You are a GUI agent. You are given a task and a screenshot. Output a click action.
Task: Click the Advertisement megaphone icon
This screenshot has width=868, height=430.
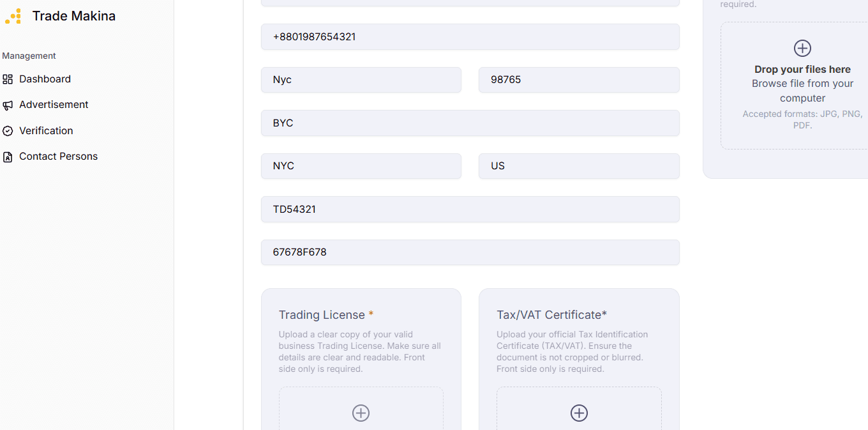[8, 105]
